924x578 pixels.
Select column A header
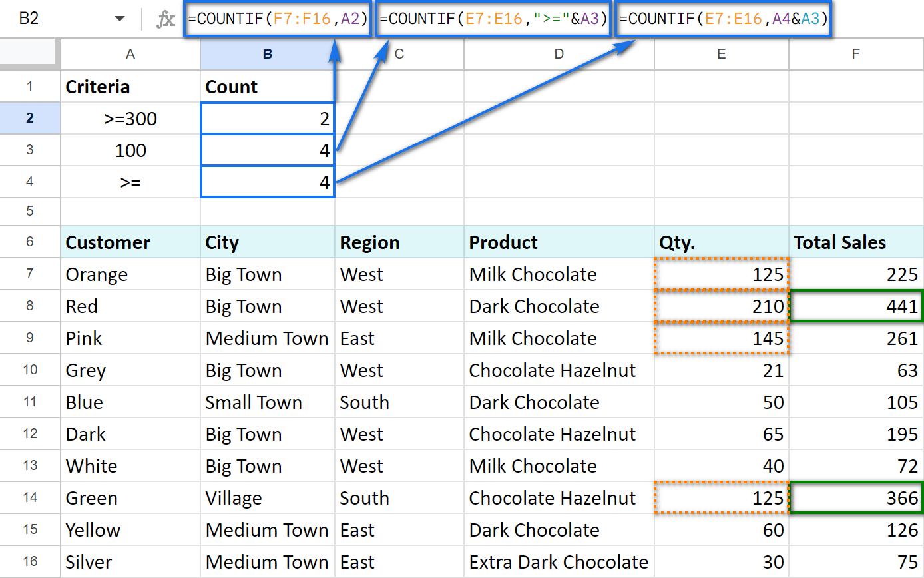coord(130,54)
